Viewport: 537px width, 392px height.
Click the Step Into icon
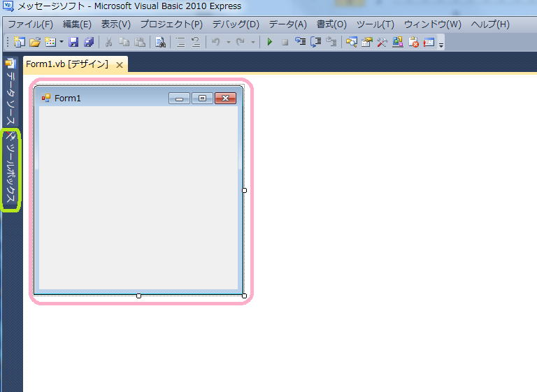(x=301, y=42)
